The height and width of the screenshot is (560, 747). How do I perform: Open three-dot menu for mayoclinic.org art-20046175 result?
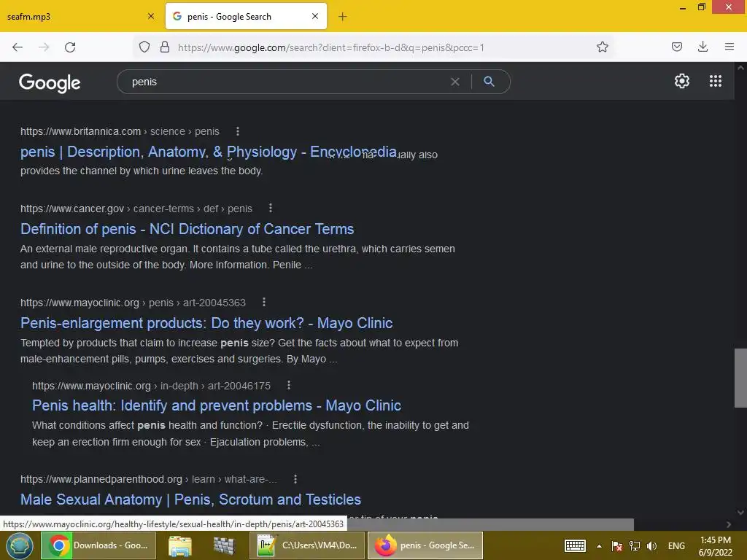point(289,385)
